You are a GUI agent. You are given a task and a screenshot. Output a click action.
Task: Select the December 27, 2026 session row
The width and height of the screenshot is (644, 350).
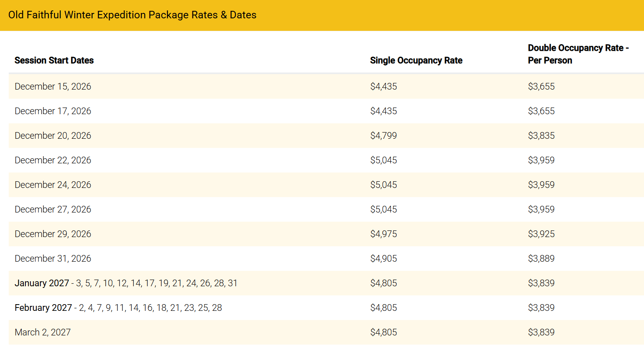pyautogui.click(x=53, y=209)
